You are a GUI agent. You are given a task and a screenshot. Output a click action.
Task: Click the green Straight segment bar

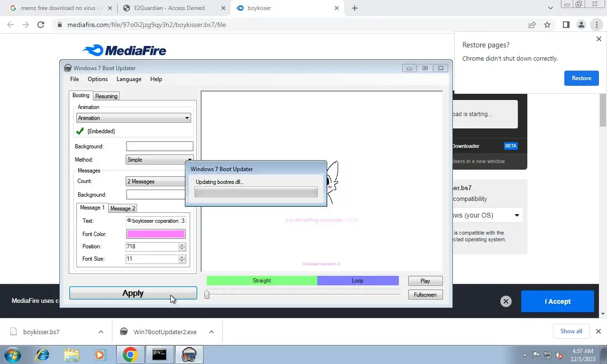(262, 281)
